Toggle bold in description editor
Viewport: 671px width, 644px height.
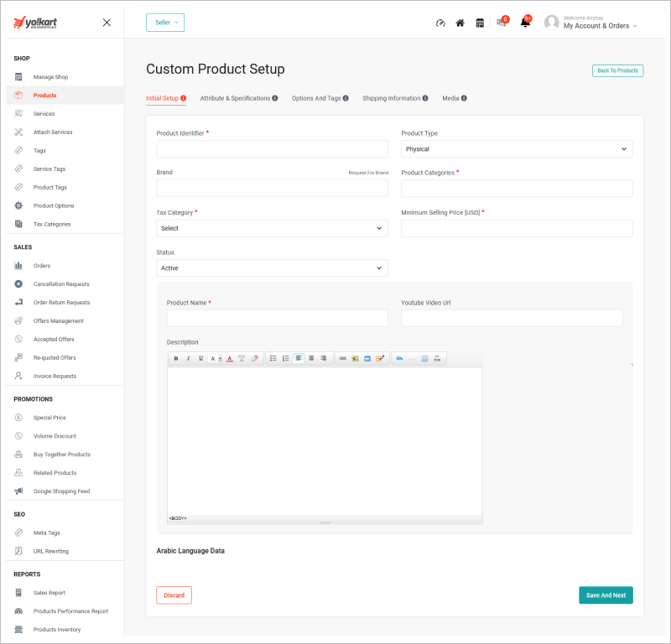click(x=176, y=358)
